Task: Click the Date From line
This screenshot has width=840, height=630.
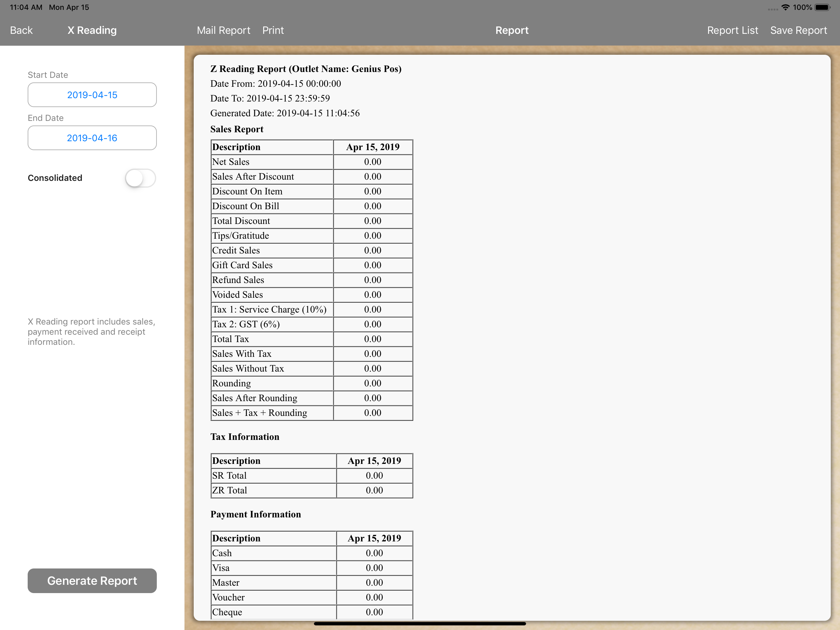Action: (276, 84)
